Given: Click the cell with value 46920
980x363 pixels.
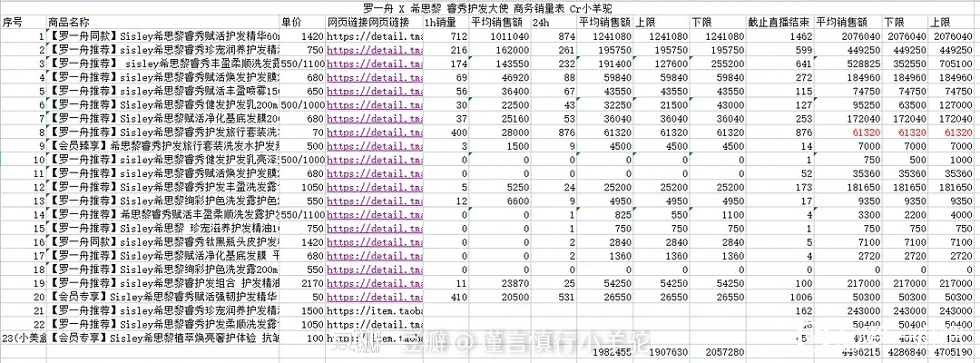Looking at the screenshot, I should tap(500, 77).
